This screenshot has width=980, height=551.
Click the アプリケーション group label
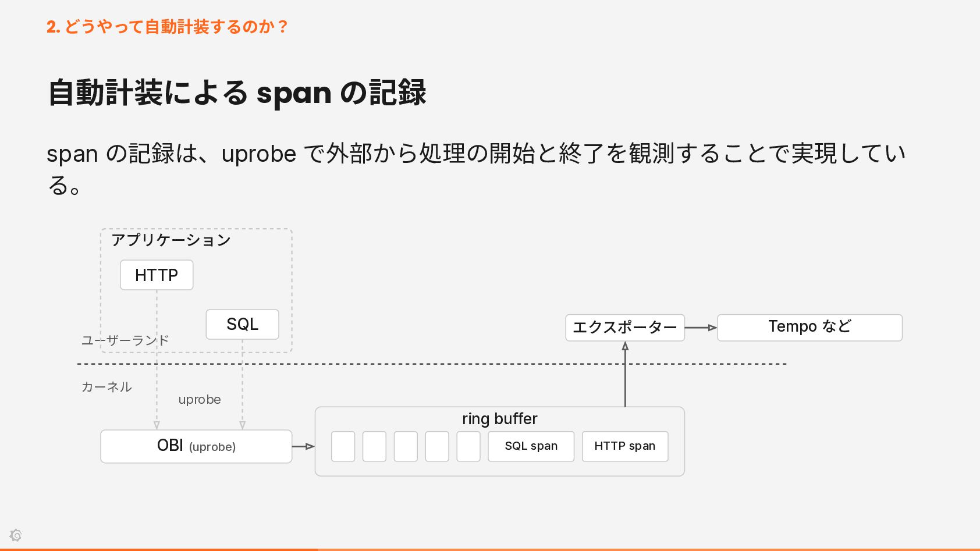171,240
